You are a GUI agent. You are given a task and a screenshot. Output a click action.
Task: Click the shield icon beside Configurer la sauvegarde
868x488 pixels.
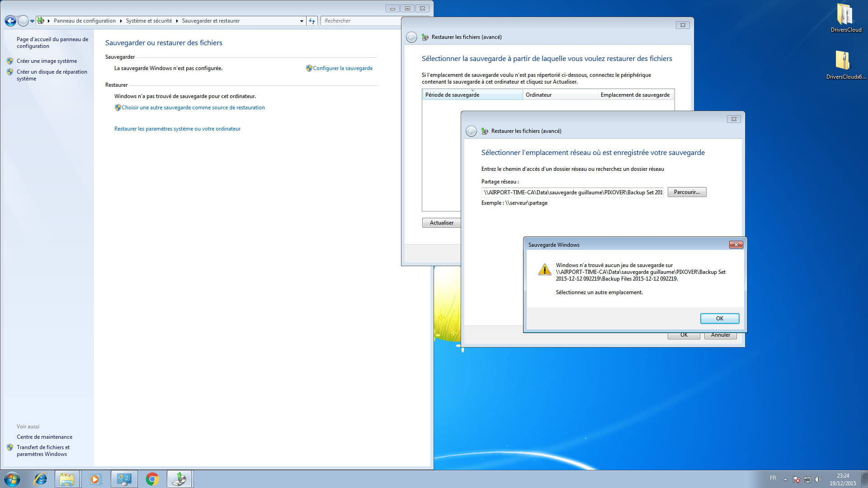pyautogui.click(x=309, y=68)
